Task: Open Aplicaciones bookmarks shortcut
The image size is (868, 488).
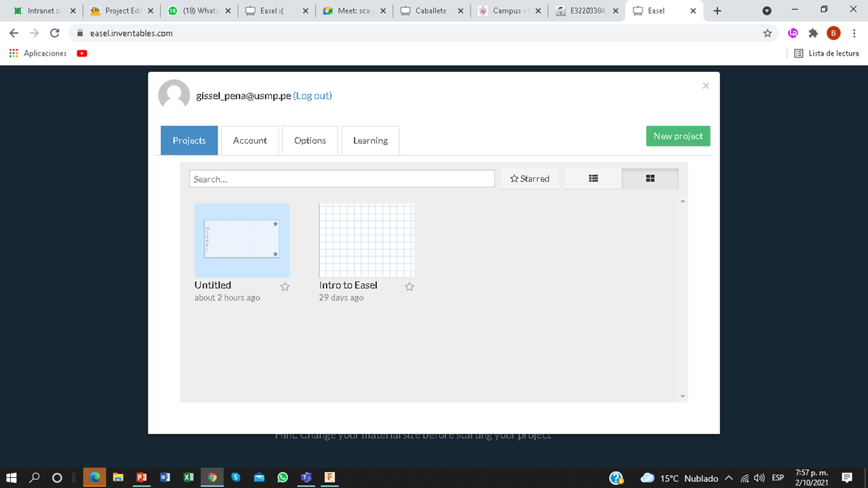Action: (38, 53)
